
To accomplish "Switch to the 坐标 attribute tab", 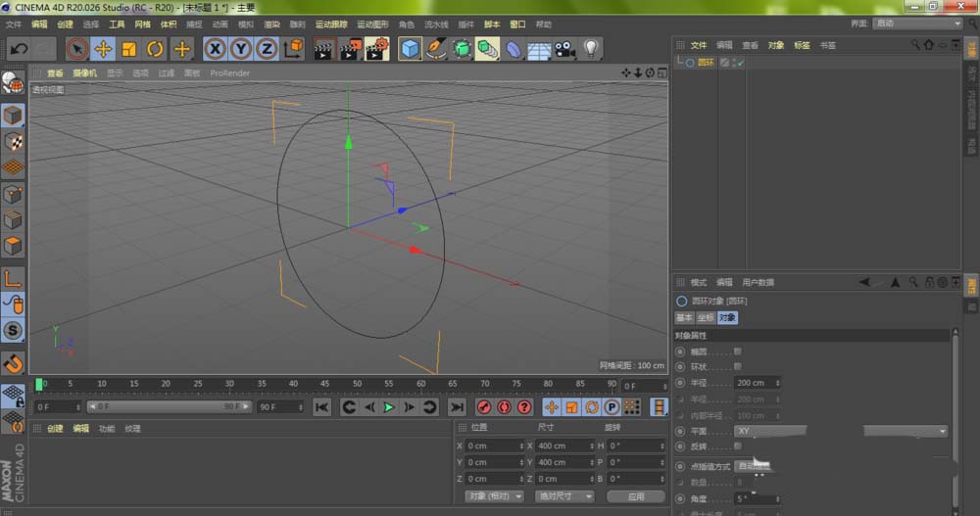I will (706, 318).
